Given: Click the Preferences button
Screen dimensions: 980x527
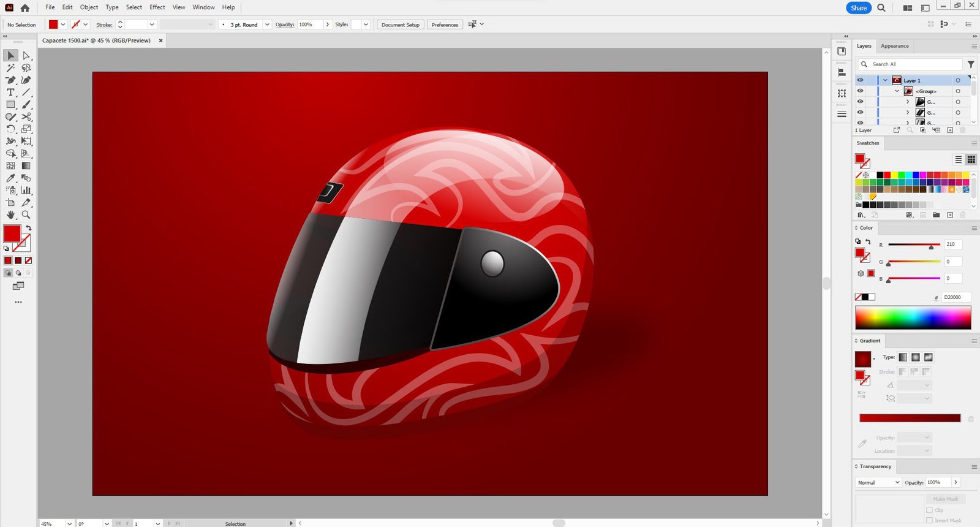Looking at the screenshot, I should click(445, 25).
